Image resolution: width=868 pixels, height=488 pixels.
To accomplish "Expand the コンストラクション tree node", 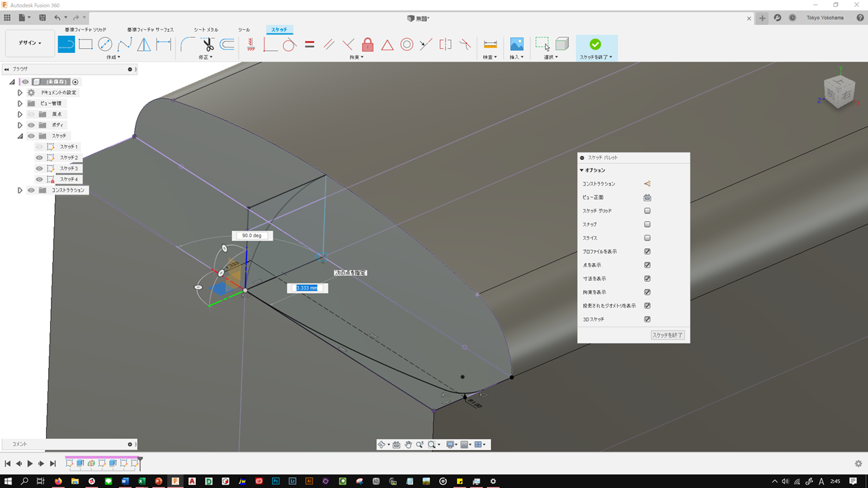I will [x=20, y=190].
